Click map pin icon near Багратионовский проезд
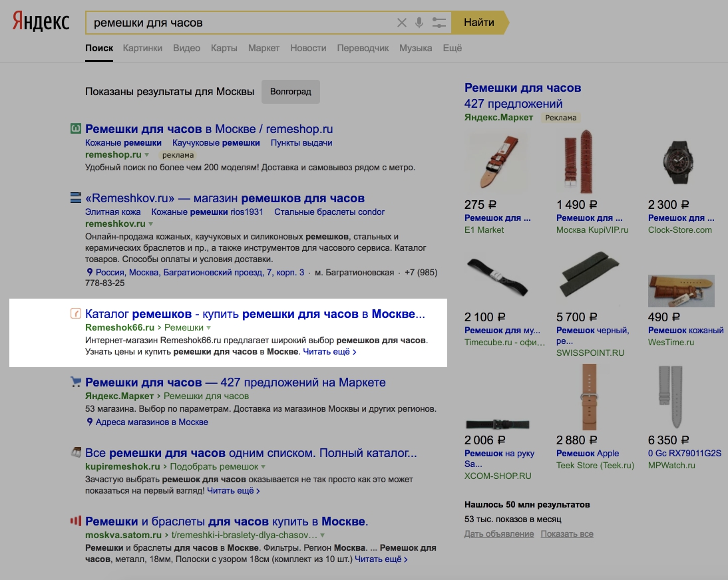This screenshot has height=580, width=728. click(90, 272)
